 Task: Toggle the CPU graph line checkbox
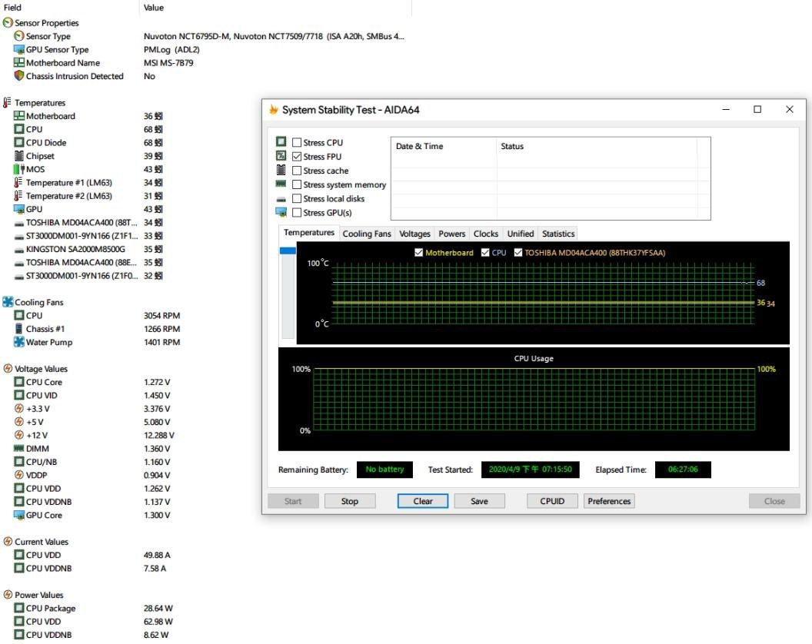pos(485,253)
